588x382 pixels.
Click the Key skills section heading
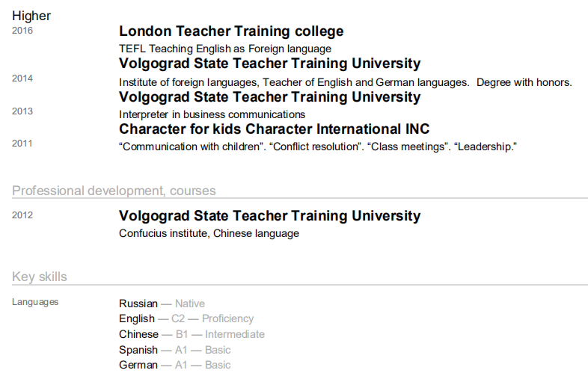click(40, 277)
